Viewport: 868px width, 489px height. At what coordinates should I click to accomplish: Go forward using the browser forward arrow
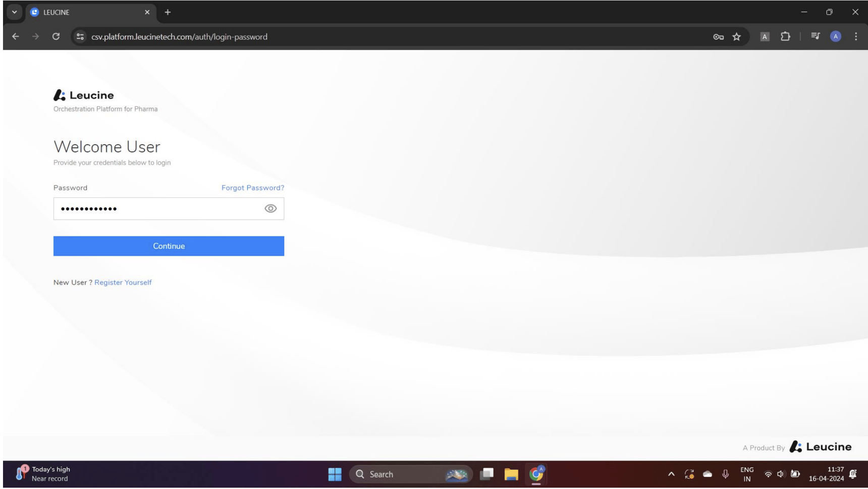click(x=35, y=36)
